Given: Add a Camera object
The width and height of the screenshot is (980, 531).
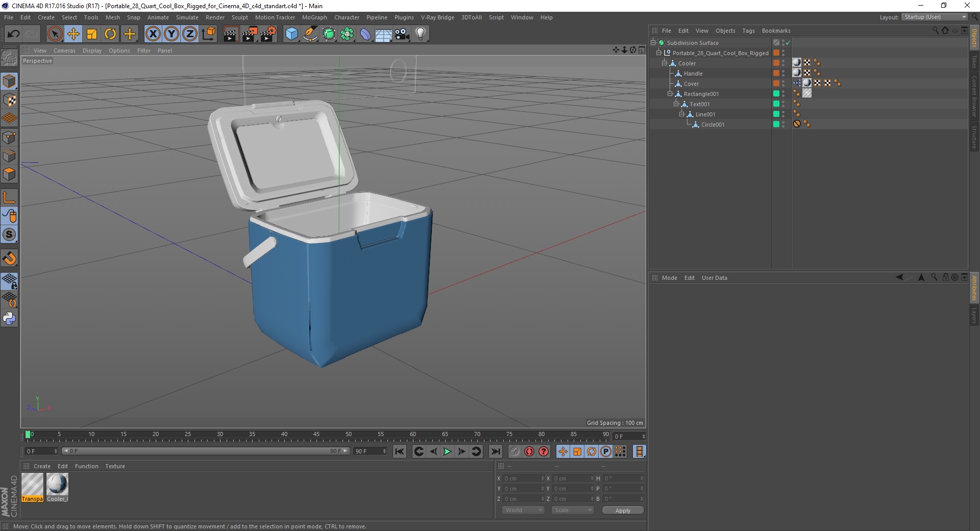Looking at the screenshot, I should [402, 34].
